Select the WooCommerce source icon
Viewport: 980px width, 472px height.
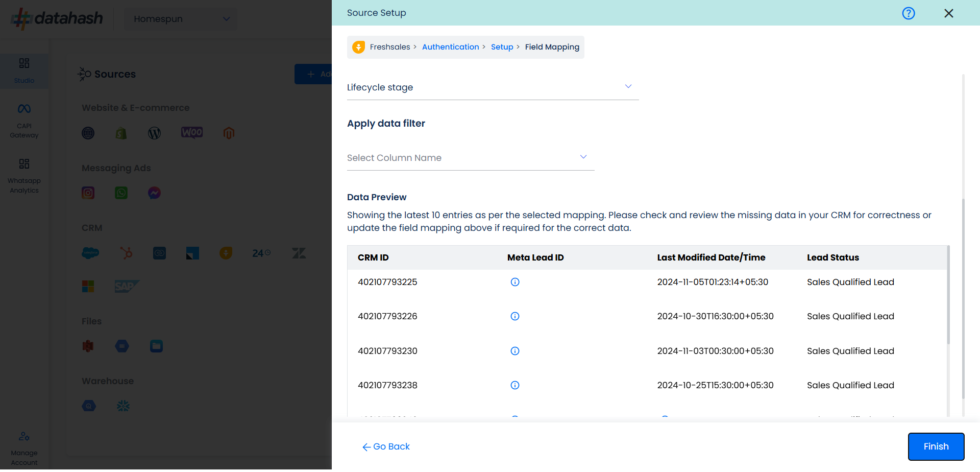[192, 133]
